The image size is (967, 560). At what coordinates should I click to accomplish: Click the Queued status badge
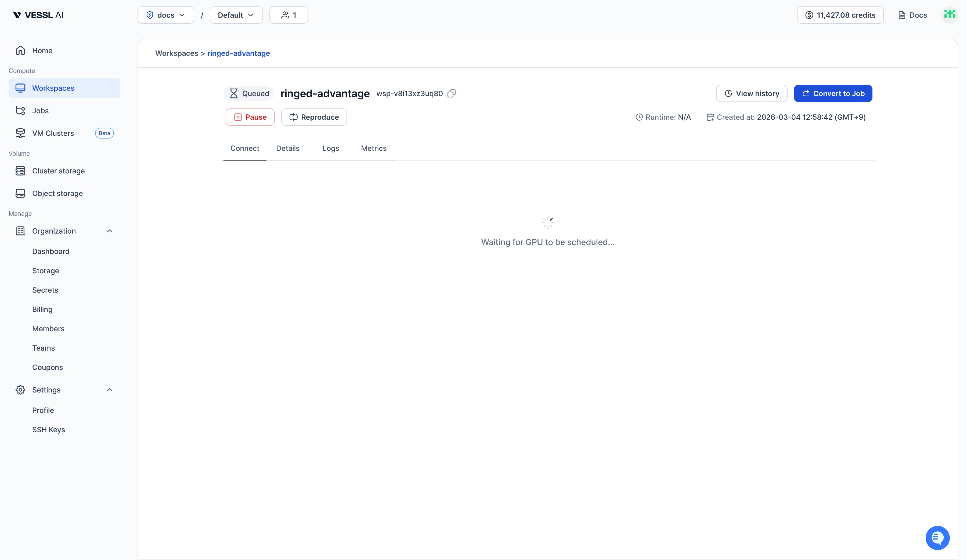pos(249,94)
